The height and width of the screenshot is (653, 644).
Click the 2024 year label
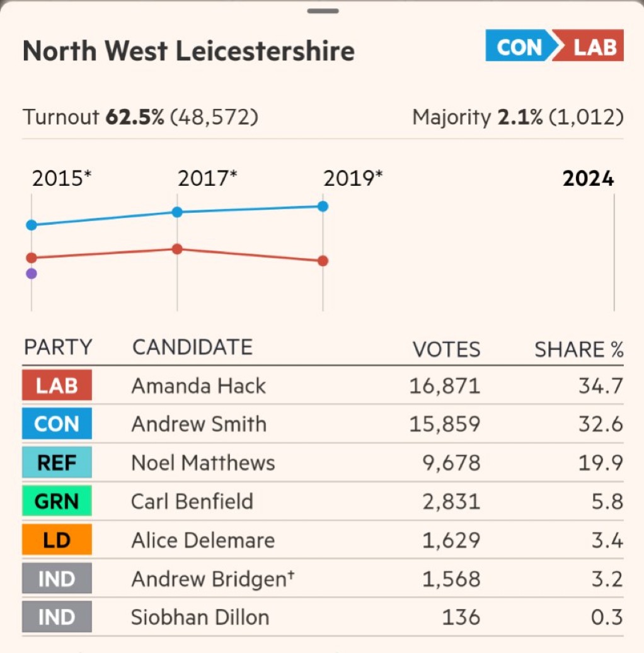(588, 179)
